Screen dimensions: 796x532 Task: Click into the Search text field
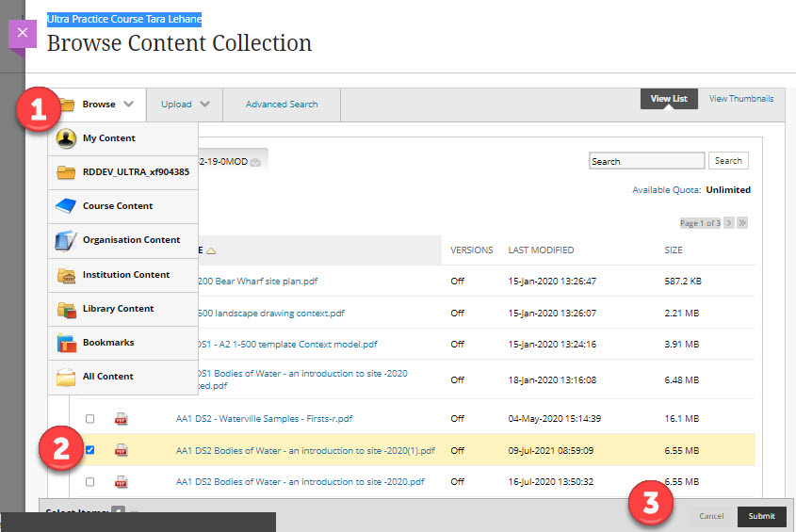pyautogui.click(x=646, y=161)
